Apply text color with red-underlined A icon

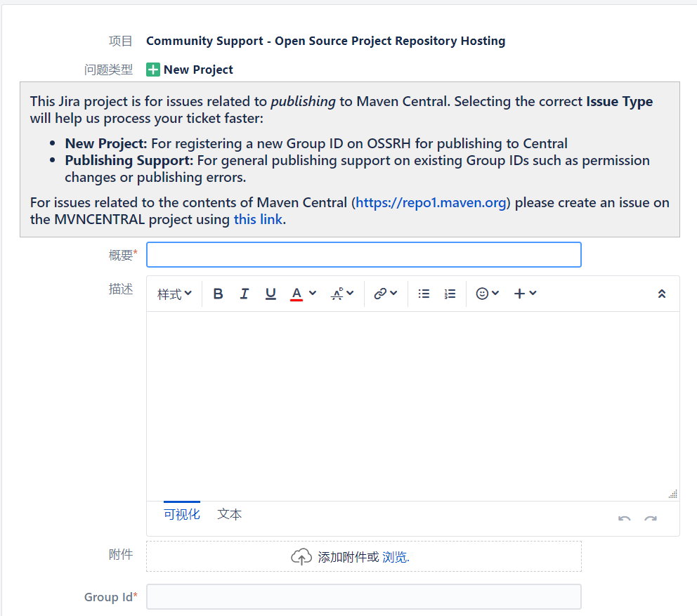tap(297, 294)
